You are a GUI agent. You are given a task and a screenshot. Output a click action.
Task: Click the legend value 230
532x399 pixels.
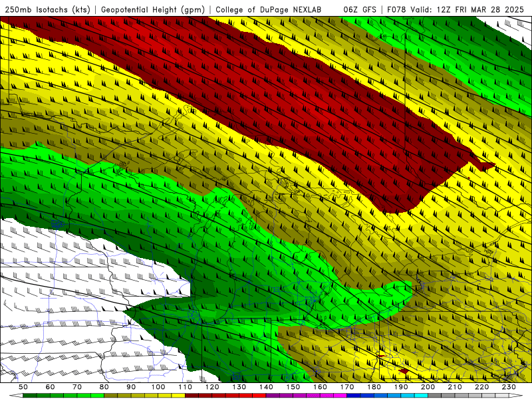(509, 387)
